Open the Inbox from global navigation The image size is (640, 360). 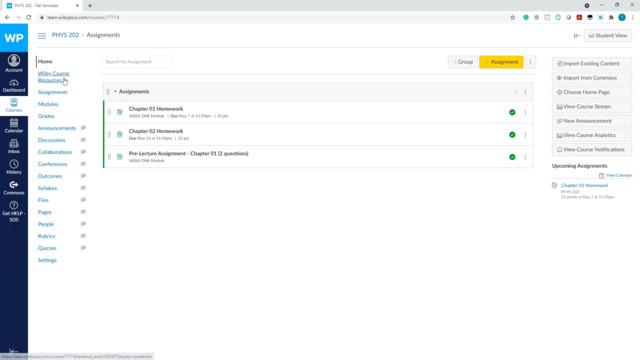point(14,146)
